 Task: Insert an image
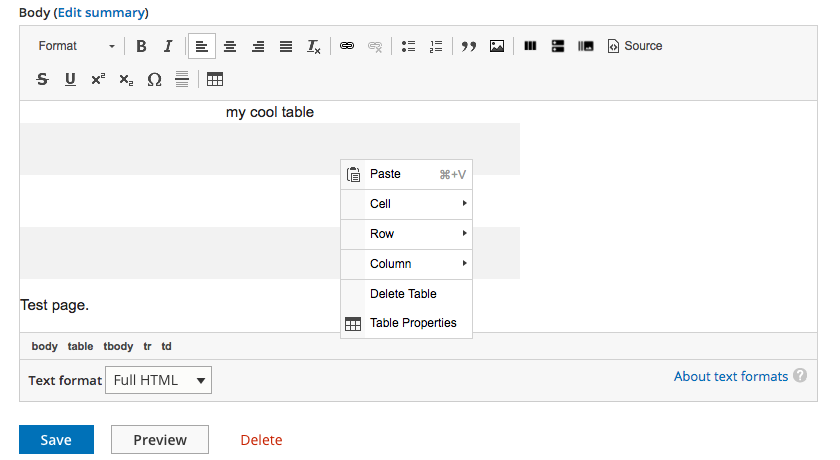tap(497, 46)
